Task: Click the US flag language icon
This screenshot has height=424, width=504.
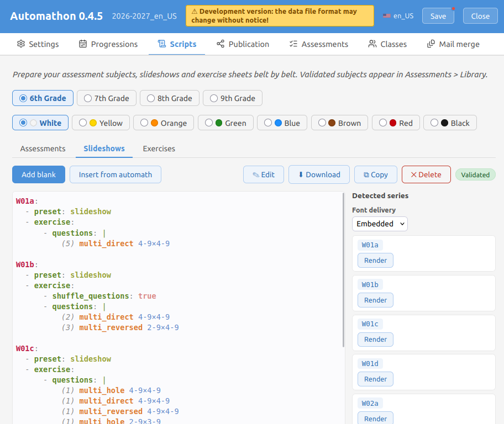Action: click(x=387, y=16)
